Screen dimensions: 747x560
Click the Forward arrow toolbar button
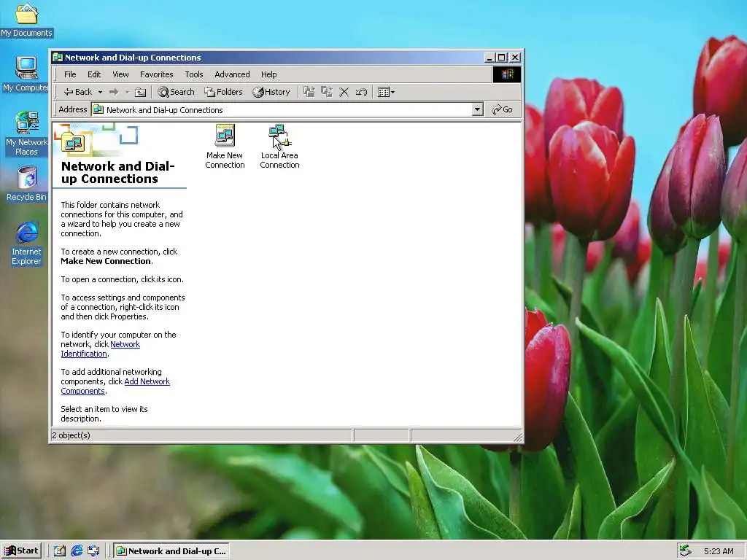114,92
